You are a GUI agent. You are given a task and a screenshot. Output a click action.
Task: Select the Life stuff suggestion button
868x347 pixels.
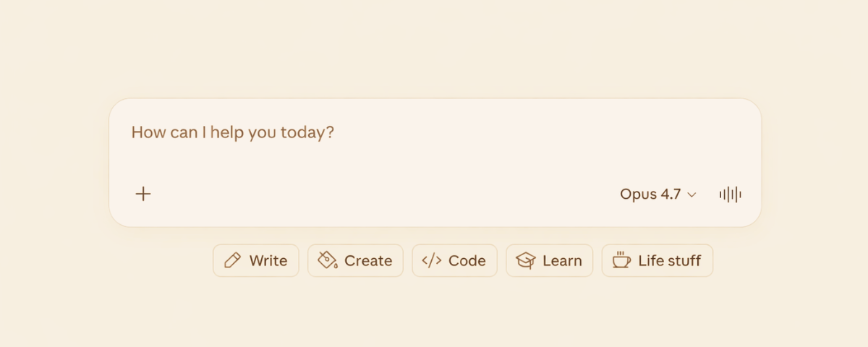657,260
